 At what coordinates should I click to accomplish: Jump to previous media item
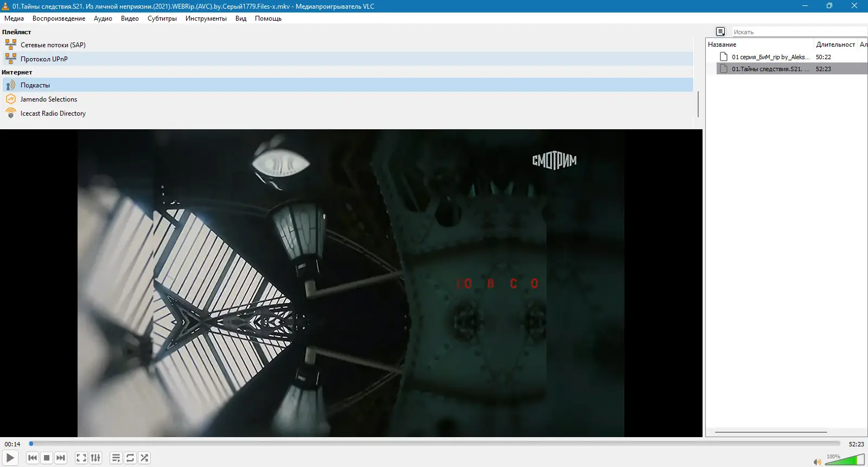tap(33, 458)
